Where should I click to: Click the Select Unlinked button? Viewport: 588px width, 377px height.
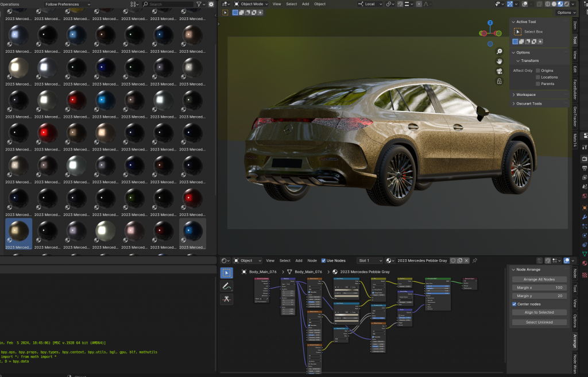pos(539,322)
